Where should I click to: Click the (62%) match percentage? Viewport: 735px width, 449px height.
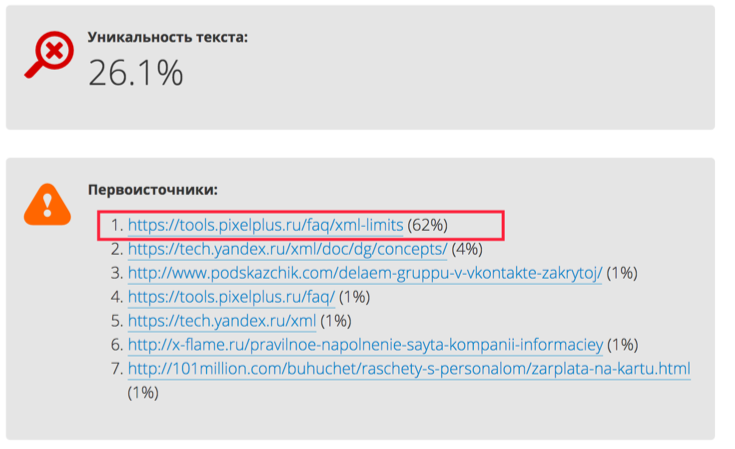tap(428, 224)
